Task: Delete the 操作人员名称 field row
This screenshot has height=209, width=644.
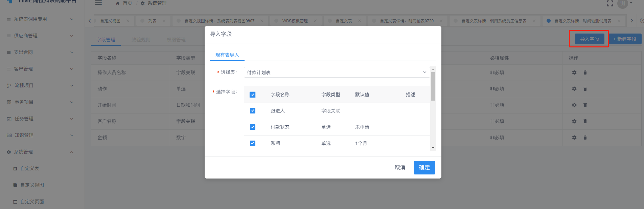Action: point(585,72)
